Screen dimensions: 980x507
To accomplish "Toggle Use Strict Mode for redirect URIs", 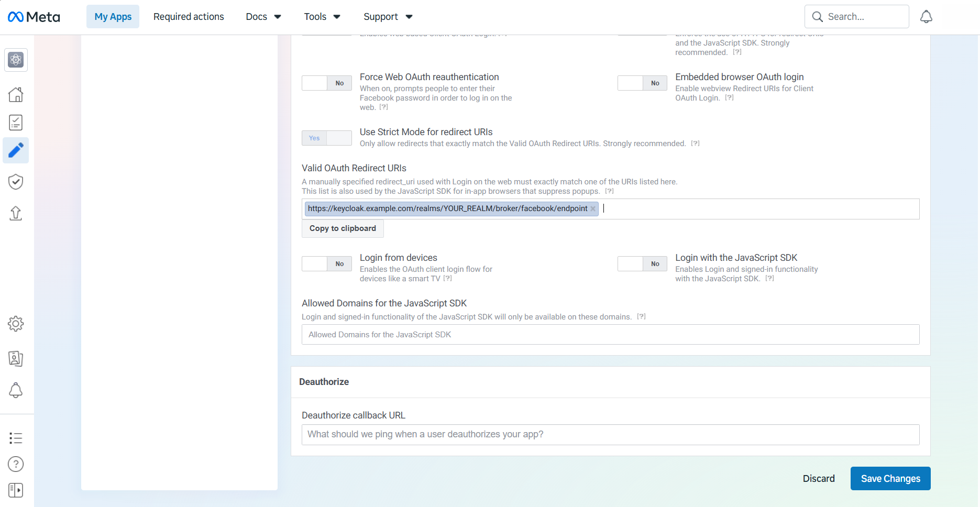I will 327,138.
